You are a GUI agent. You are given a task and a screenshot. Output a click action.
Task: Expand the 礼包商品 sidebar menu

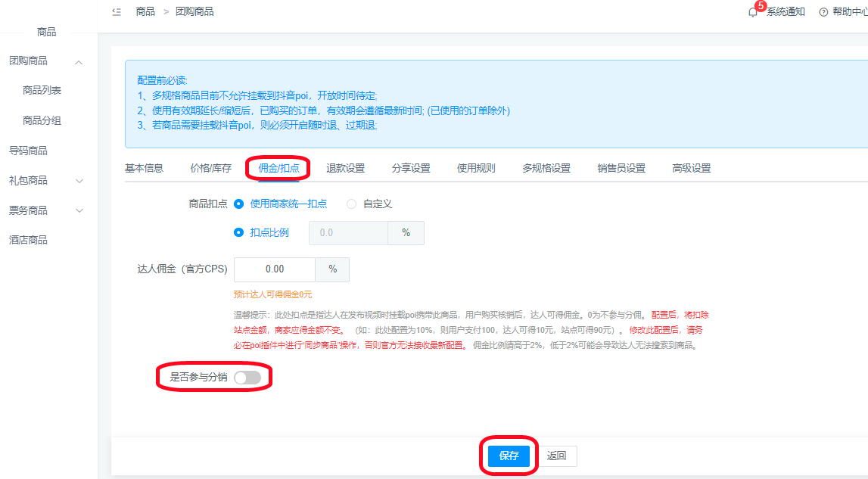coord(79,181)
